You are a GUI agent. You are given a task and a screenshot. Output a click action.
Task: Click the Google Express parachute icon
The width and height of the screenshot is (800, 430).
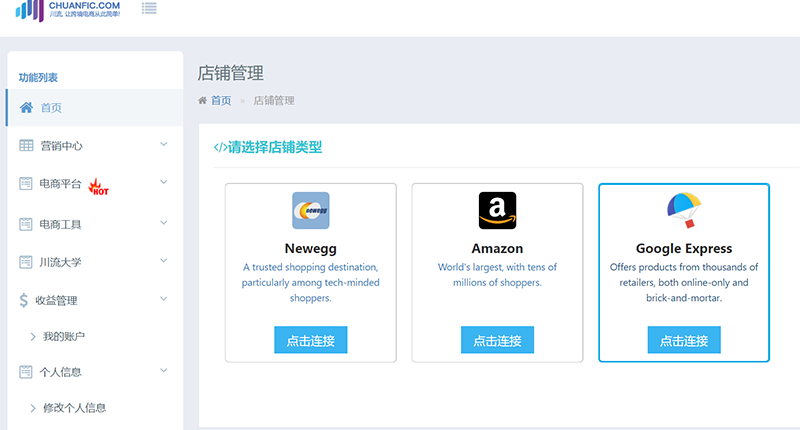pyautogui.click(x=684, y=210)
